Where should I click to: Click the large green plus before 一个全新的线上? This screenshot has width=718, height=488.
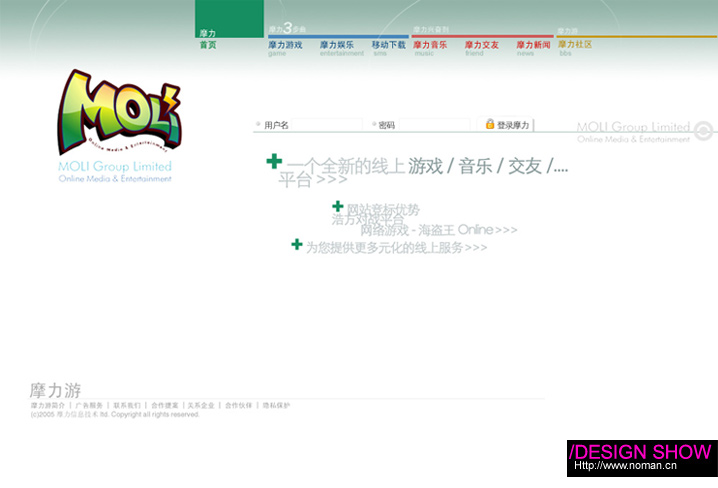point(274,161)
